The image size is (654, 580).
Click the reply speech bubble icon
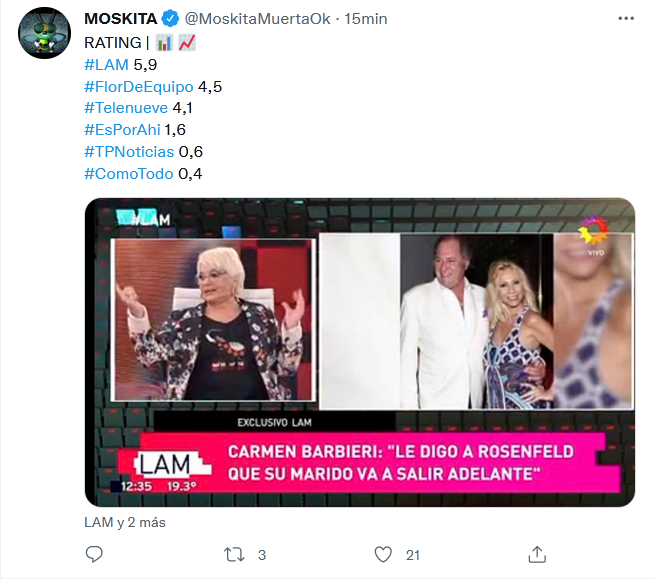click(94, 554)
